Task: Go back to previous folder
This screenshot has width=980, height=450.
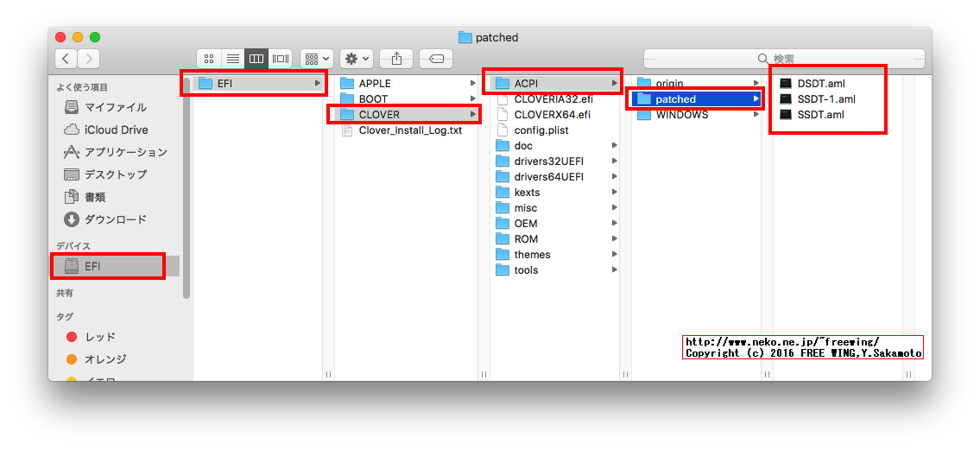Action: (x=66, y=59)
